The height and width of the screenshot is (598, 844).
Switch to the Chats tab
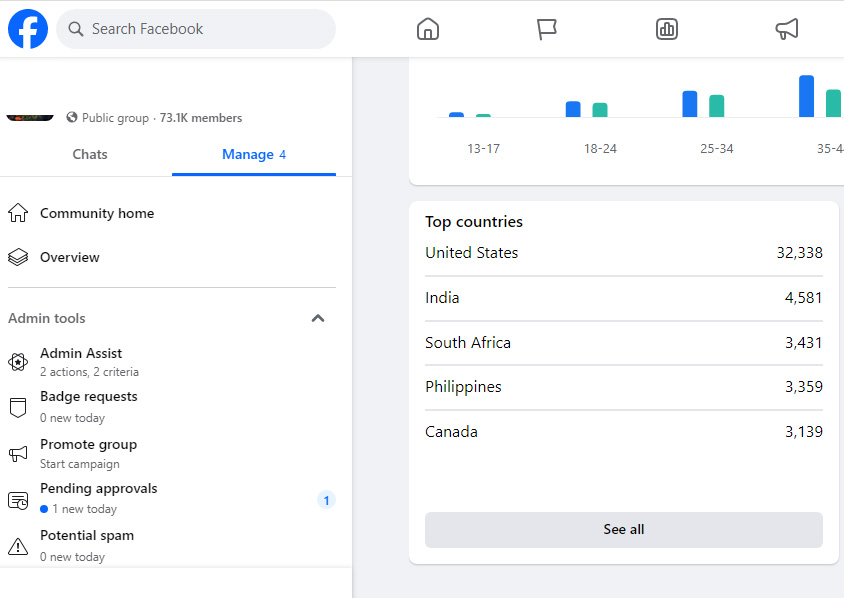tap(90, 155)
